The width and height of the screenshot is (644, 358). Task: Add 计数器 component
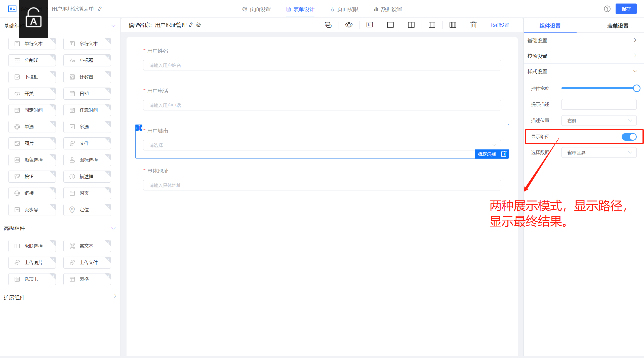[87, 77]
